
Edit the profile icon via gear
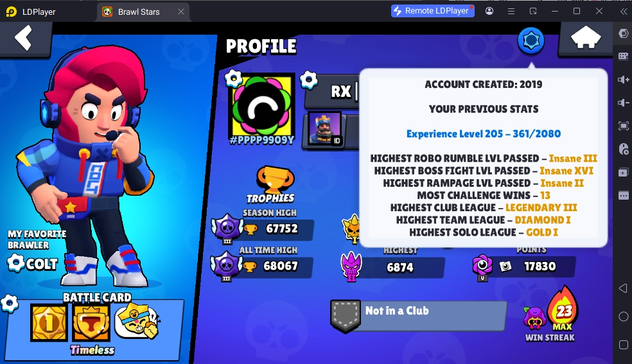233,78
